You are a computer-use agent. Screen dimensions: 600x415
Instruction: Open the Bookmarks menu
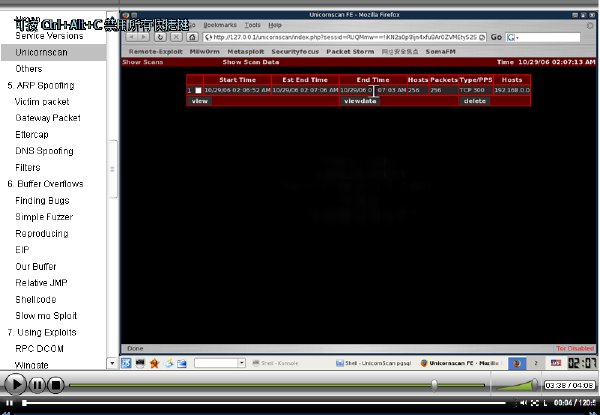point(220,25)
